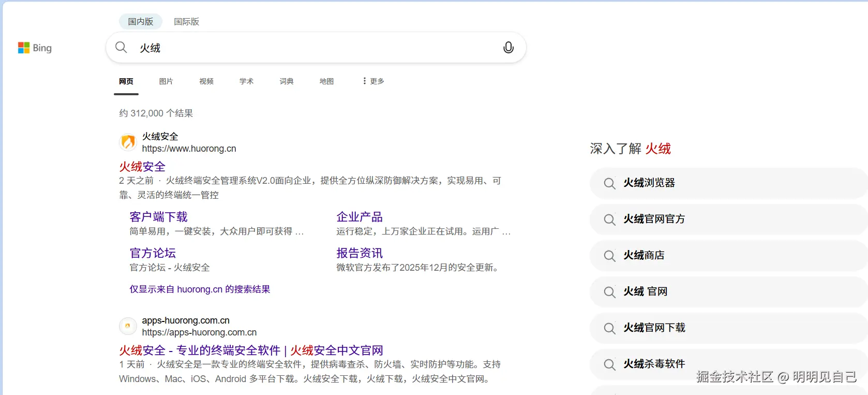
Task: Click the magnifier icon beside 火绒商店
Action: [610, 256]
